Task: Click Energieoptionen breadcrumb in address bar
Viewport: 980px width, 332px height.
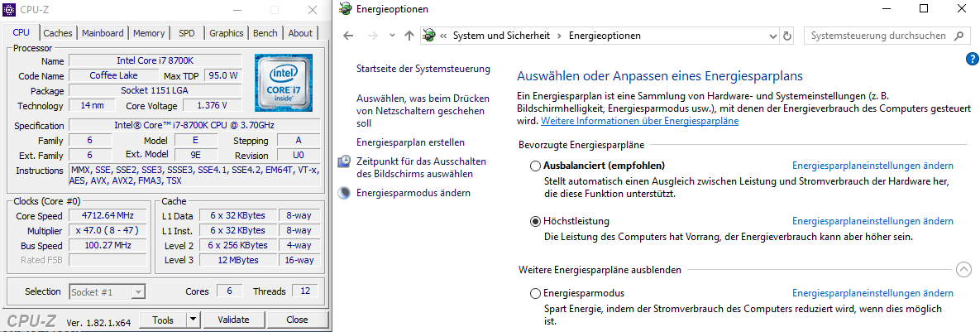Action: point(605,36)
